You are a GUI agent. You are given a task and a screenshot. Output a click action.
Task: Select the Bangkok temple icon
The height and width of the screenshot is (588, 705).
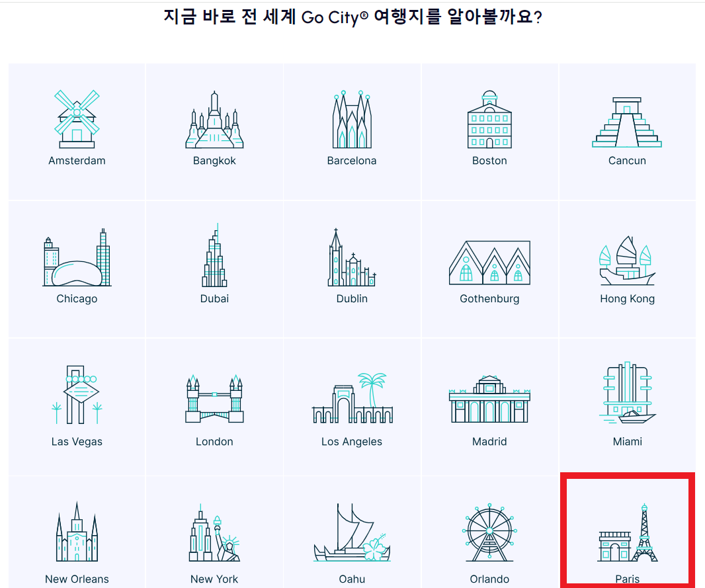[x=214, y=120]
